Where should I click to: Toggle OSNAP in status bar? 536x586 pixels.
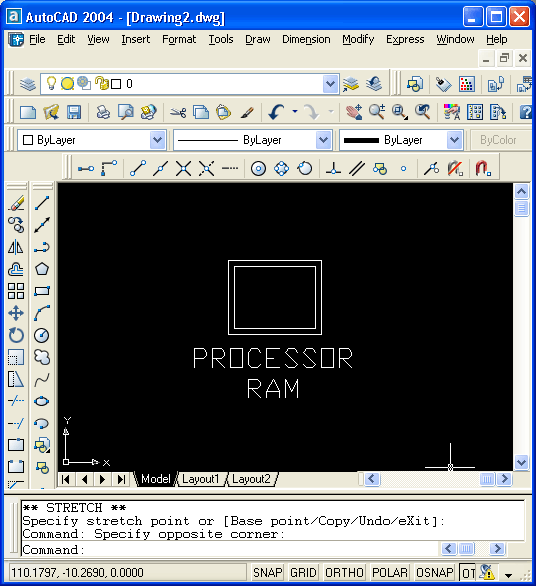pos(434,572)
